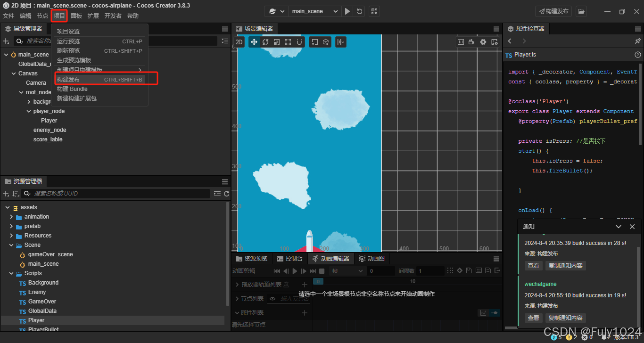Image resolution: width=644 pixels, height=343 pixels.
Task: Focus the asset search by name or UUID field
Action: tap(116, 194)
